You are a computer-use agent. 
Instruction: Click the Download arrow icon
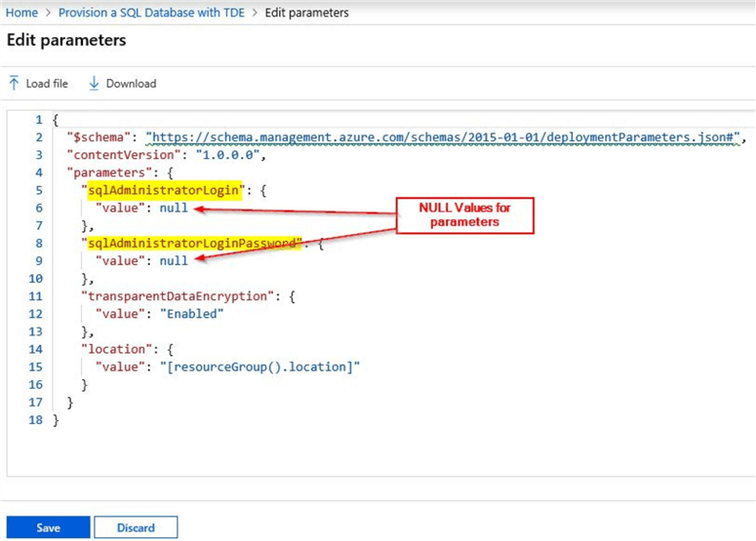[95, 84]
